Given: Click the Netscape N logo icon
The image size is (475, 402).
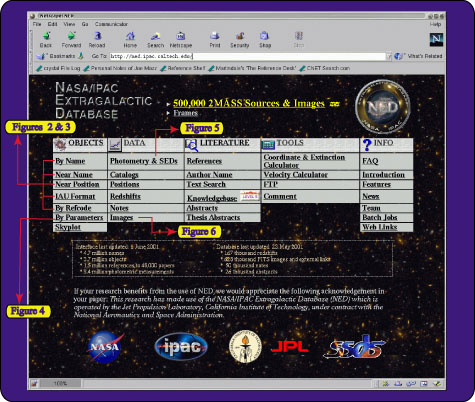Looking at the screenshot, I should (436, 40).
